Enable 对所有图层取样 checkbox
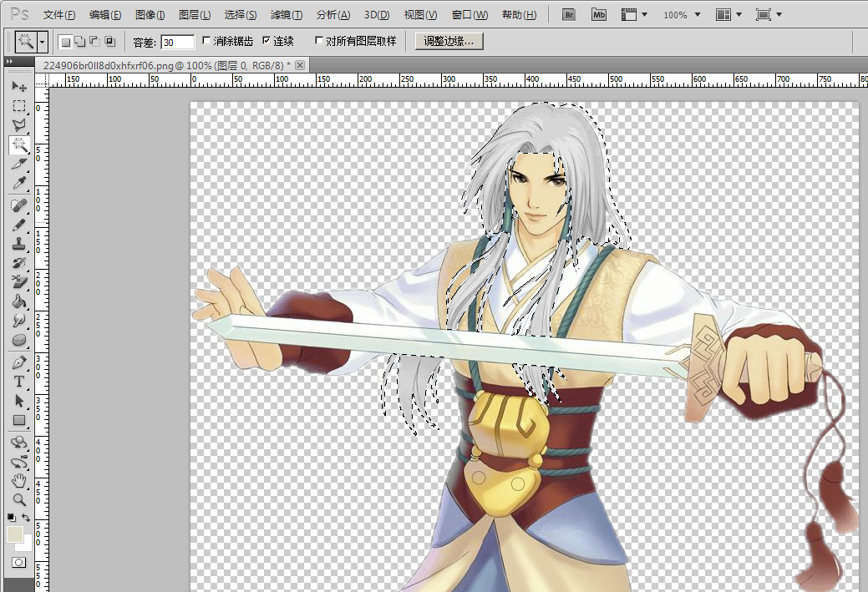This screenshot has height=592, width=868. pyautogui.click(x=319, y=40)
